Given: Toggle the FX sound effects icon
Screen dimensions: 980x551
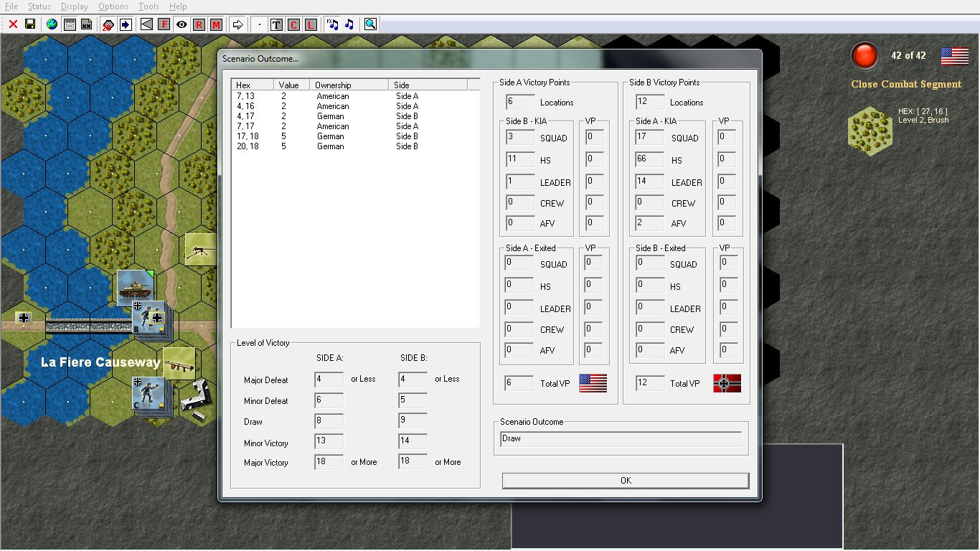Looking at the screenshot, I should coord(332,24).
